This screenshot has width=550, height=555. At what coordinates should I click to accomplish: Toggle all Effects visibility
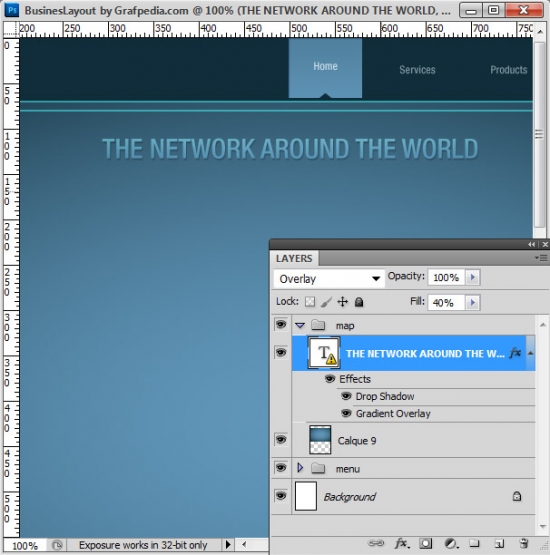(330, 379)
